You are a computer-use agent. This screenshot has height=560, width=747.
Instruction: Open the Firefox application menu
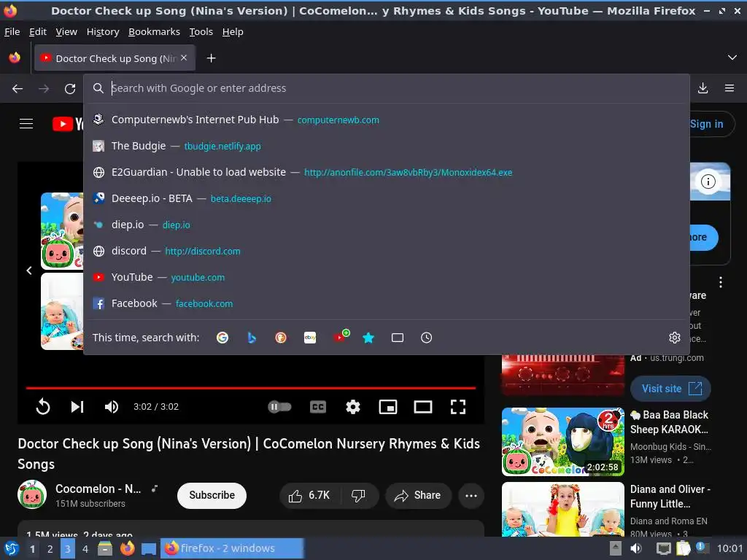click(x=729, y=88)
